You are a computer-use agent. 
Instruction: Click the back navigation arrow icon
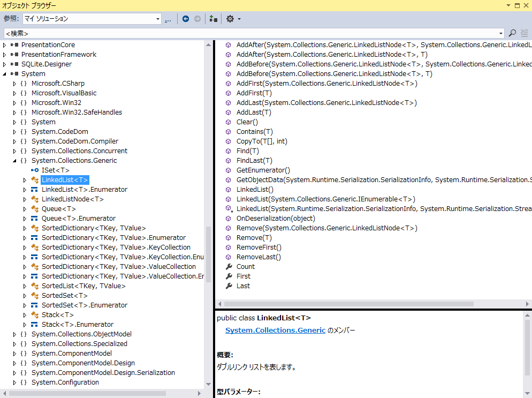(186, 19)
